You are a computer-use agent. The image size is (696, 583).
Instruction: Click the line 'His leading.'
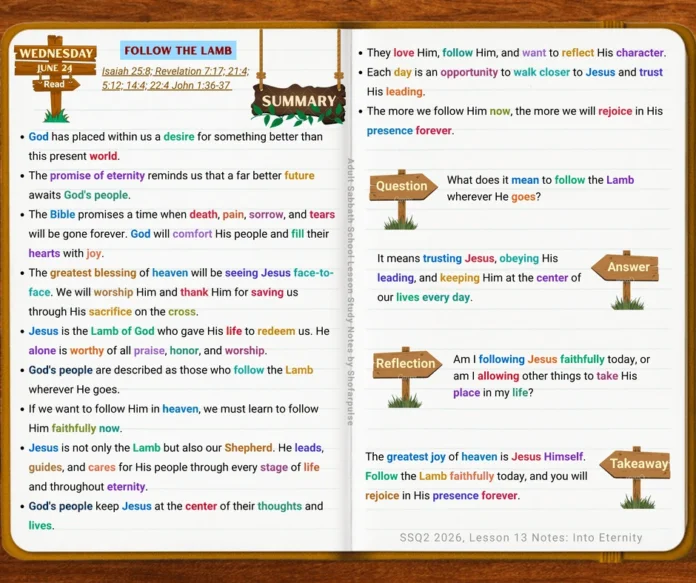tap(396, 92)
